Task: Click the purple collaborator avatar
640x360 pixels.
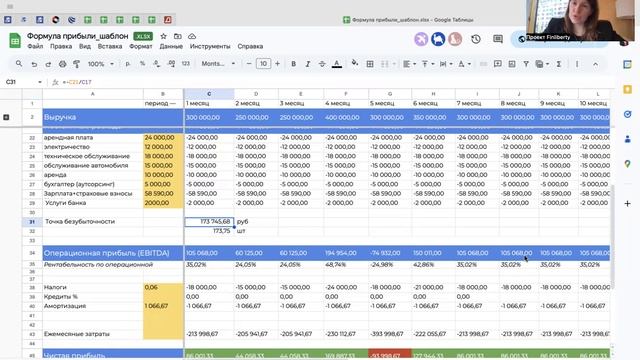Action: click(x=421, y=39)
